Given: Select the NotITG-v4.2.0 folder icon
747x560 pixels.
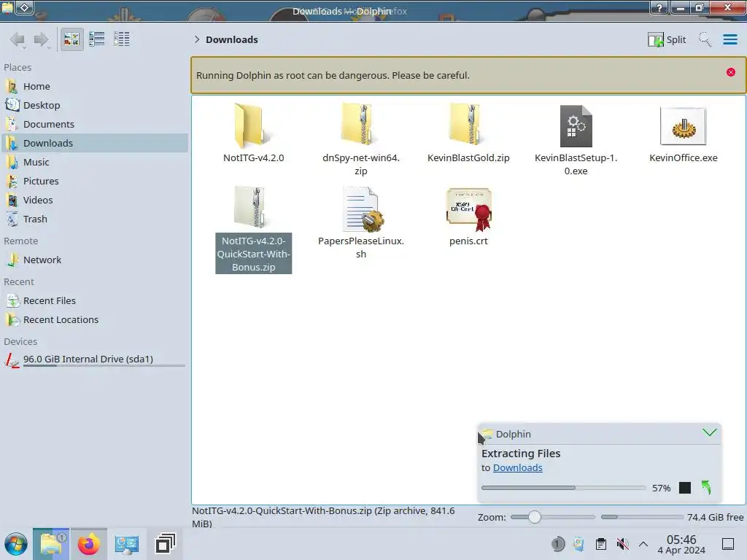Looking at the screenshot, I should pos(252,125).
